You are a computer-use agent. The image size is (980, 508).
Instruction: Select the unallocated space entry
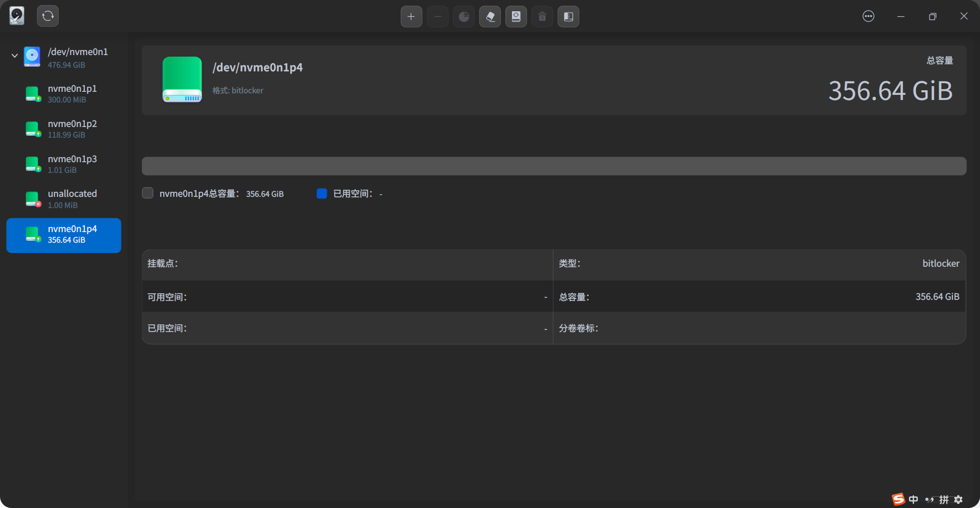point(63,199)
